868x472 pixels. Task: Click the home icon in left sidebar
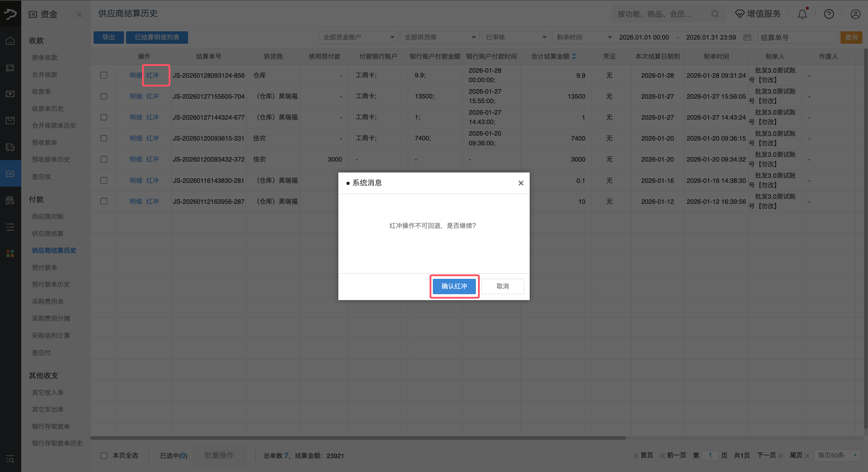pos(10,41)
